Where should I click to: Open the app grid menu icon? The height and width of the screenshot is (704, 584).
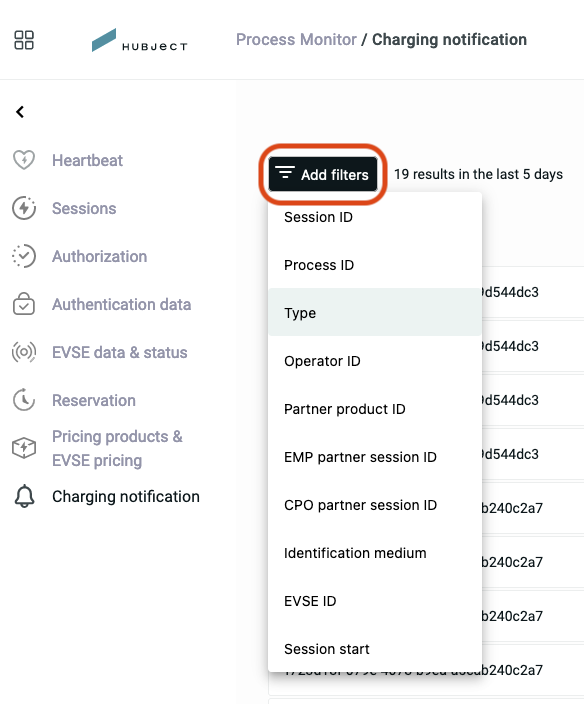click(24, 40)
